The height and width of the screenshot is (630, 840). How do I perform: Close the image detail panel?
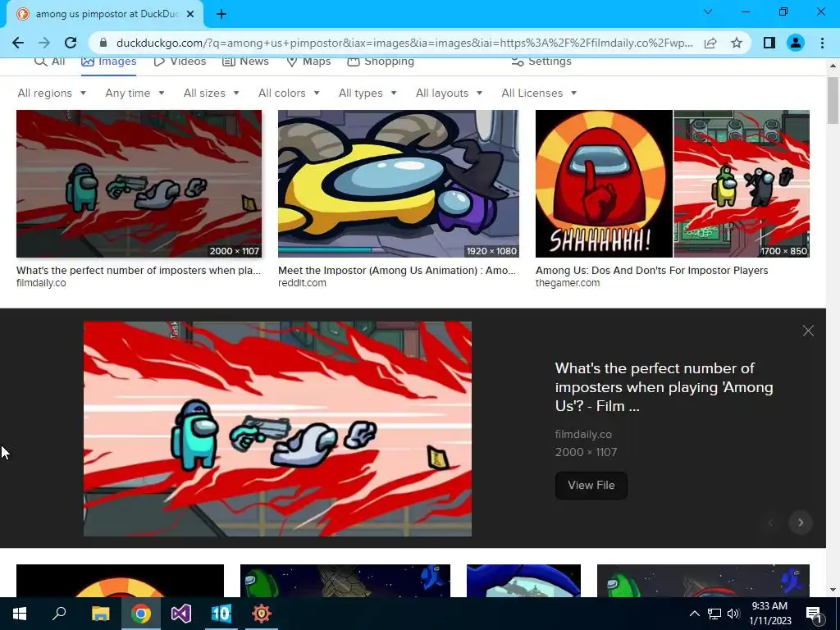[808, 331]
